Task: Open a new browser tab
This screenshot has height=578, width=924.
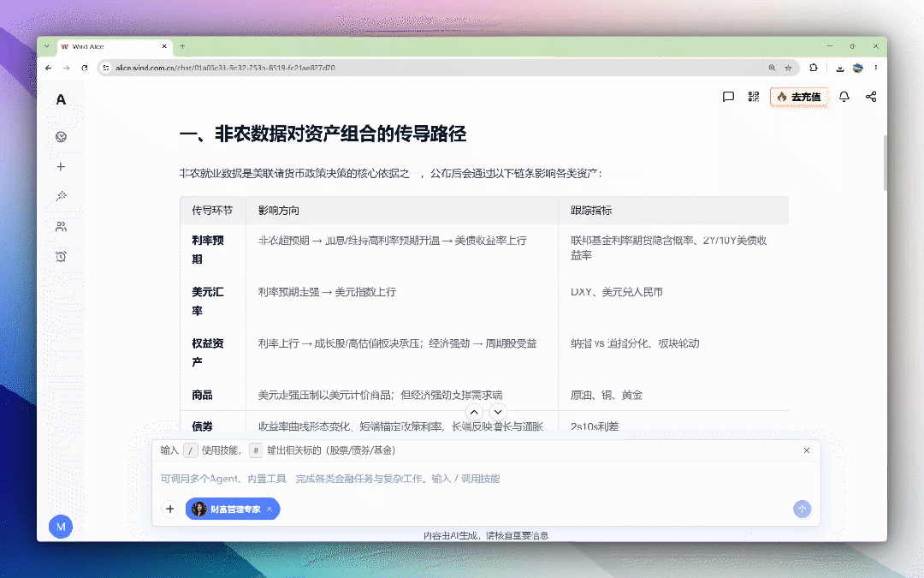Action: pyautogui.click(x=183, y=46)
